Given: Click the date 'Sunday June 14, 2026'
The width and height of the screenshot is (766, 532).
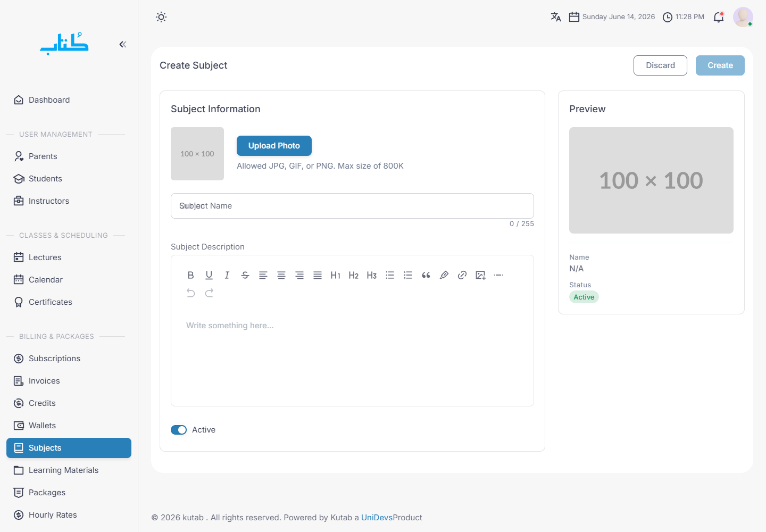Looking at the screenshot, I should click(x=619, y=17).
